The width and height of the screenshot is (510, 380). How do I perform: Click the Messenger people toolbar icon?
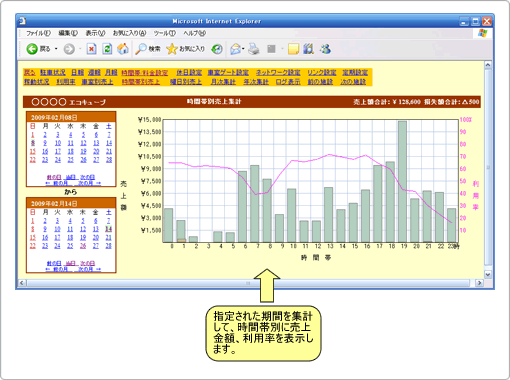click(325, 49)
